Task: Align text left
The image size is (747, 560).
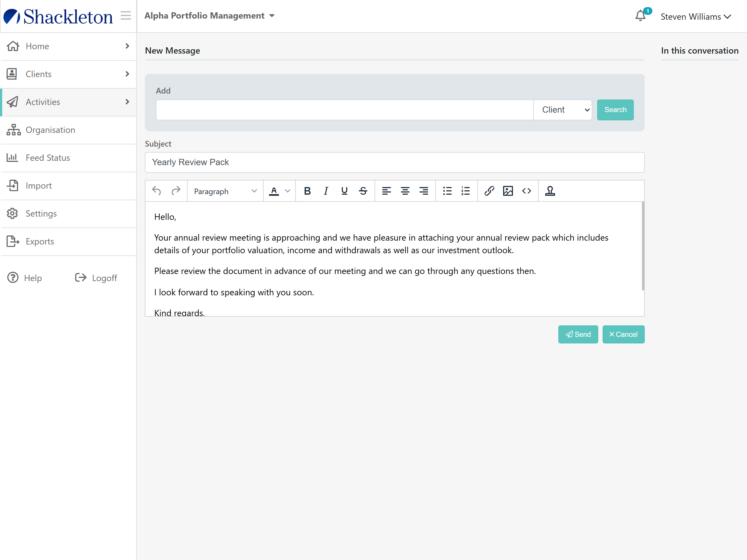Action: coord(387,191)
